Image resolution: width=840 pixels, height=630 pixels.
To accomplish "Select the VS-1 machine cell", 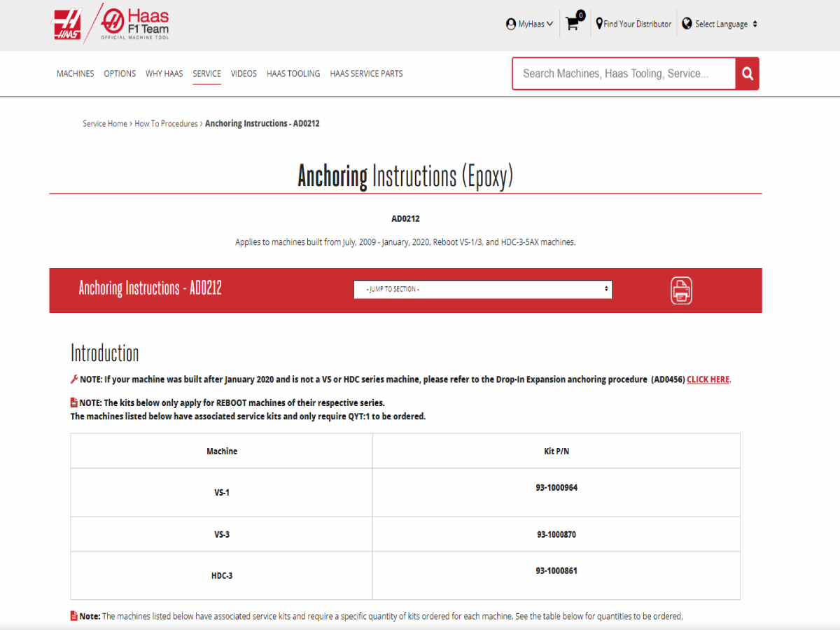I will point(222,493).
